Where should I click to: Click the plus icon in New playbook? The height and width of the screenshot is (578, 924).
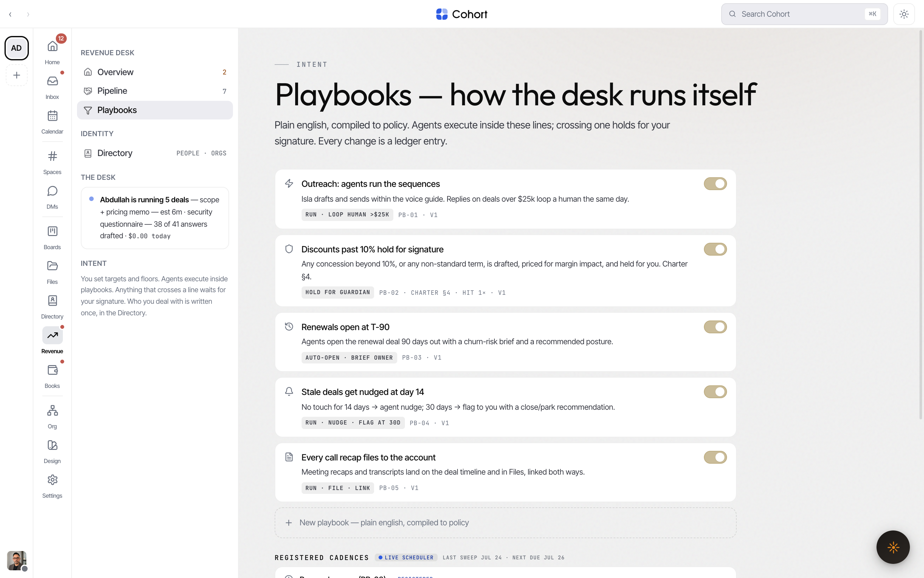point(289,522)
